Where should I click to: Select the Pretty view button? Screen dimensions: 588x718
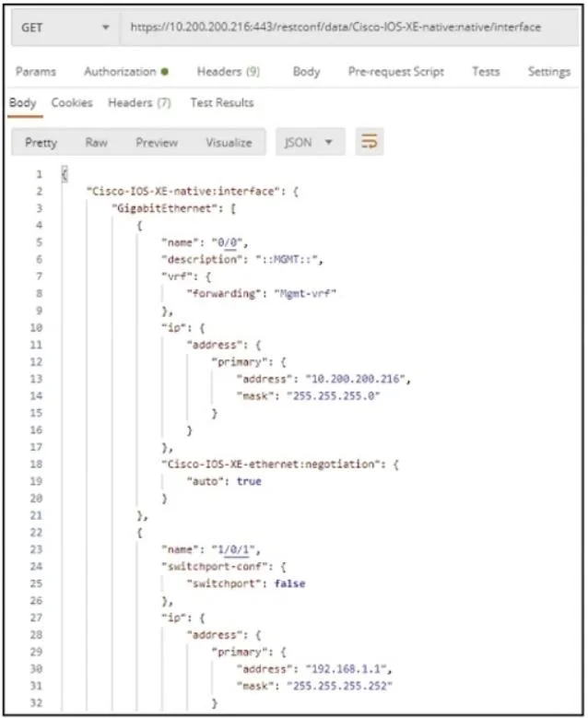[x=41, y=143]
